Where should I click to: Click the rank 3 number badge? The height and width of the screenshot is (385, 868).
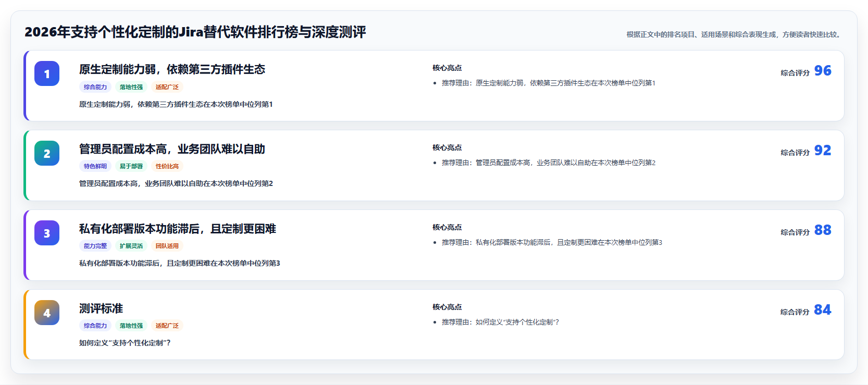47,233
